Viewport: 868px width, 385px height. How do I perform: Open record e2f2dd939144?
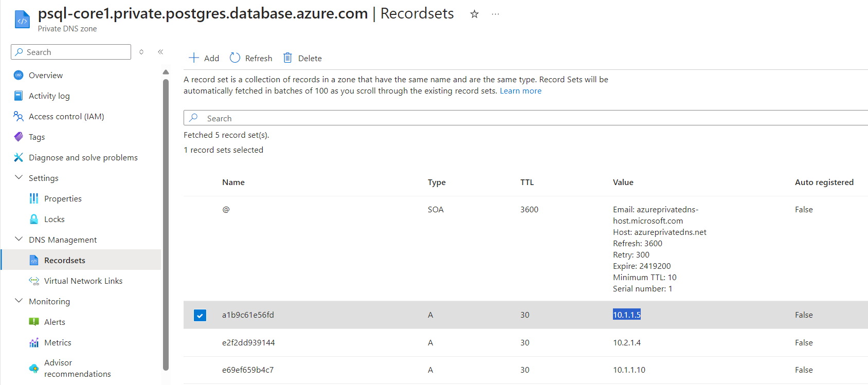coord(248,342)
